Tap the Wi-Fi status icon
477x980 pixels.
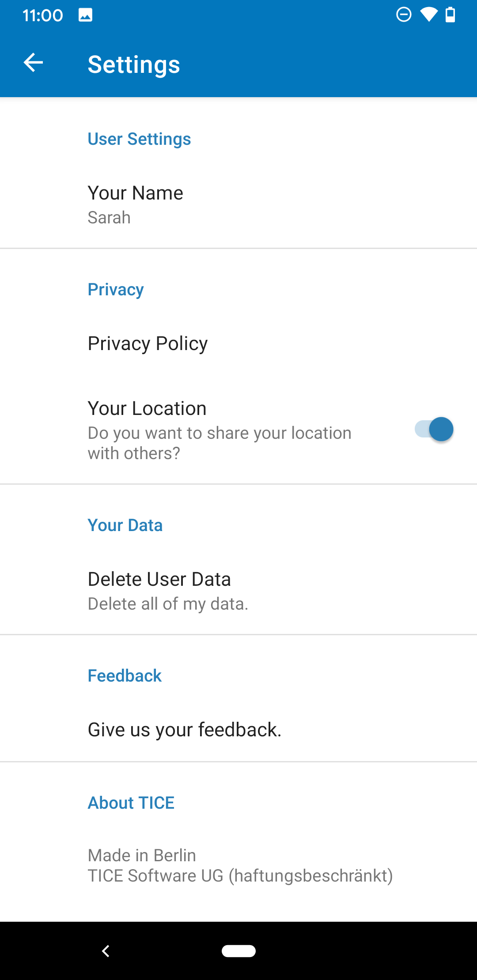[x=428, y=15]
